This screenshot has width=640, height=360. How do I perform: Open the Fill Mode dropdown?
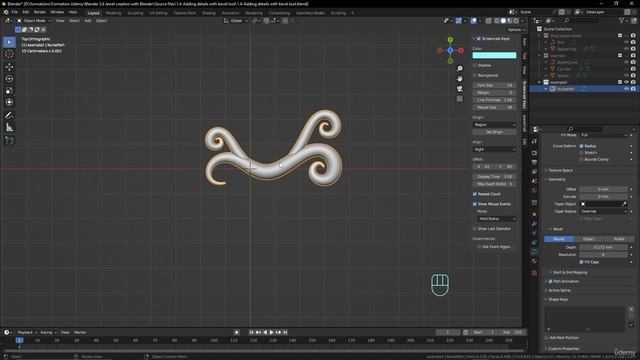pyautogui.click(x=604, y=135)
